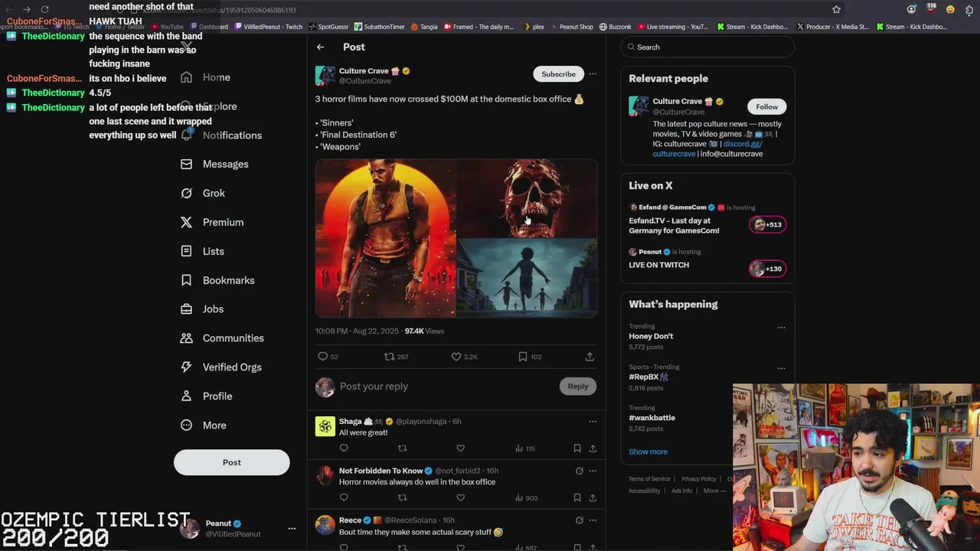
Task: Click the Profile person icon
Action: [x=186, y=396]
